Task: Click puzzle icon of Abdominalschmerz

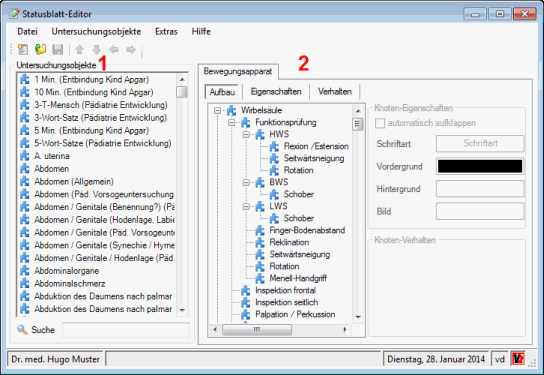Action: pos(25,283)
